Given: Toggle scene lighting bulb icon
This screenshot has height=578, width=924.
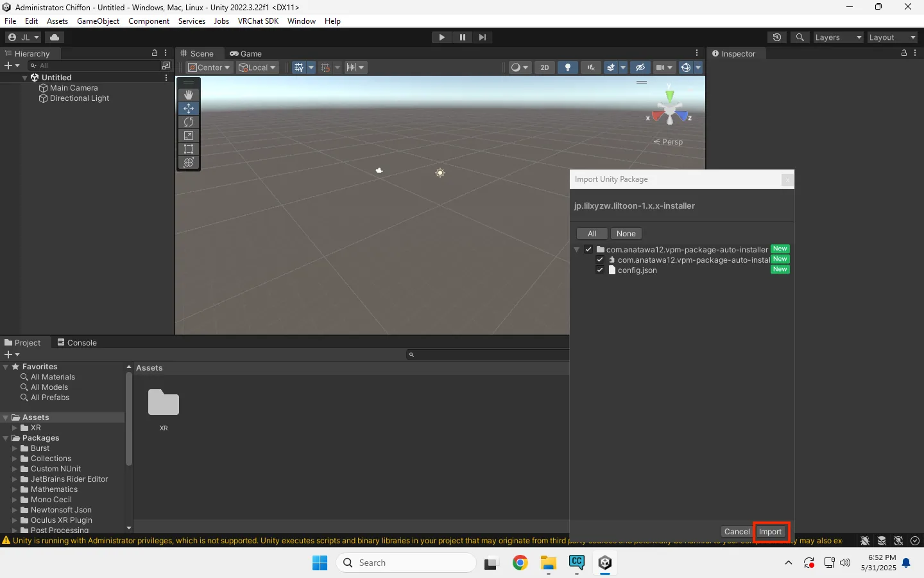Looking at the screenshot, I should point(568,67).
